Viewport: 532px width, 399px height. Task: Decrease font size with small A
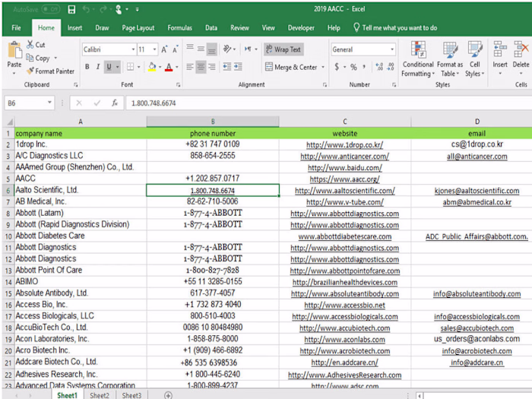(175, 49)
